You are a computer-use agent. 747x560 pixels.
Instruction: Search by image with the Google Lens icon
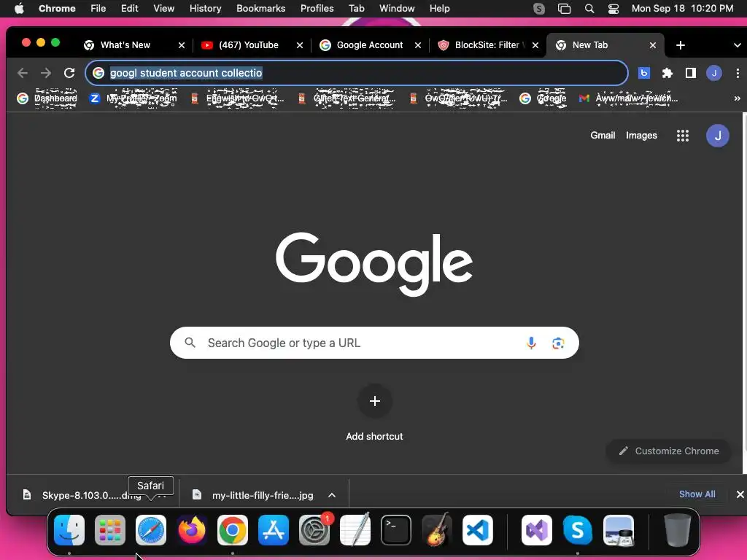[558, 343]
